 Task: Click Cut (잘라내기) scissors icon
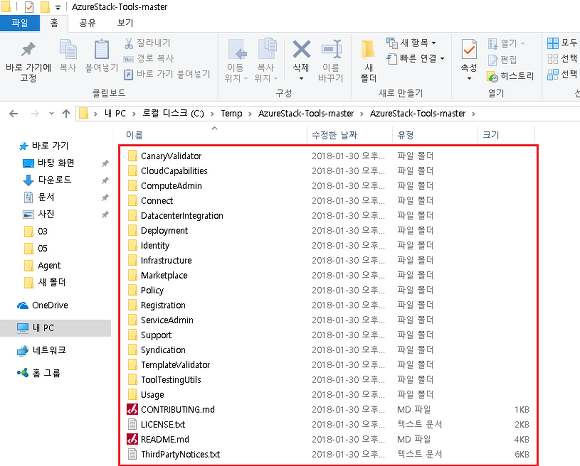[128, 43]
